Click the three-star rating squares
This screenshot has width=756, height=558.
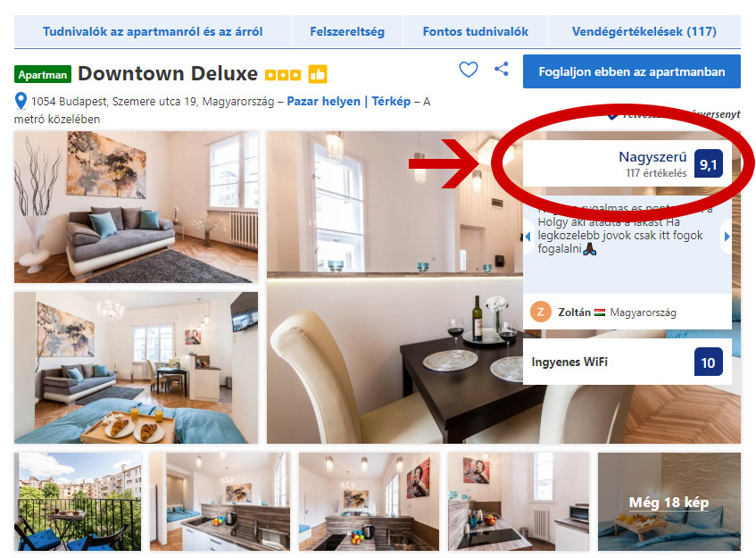[283, 75]
